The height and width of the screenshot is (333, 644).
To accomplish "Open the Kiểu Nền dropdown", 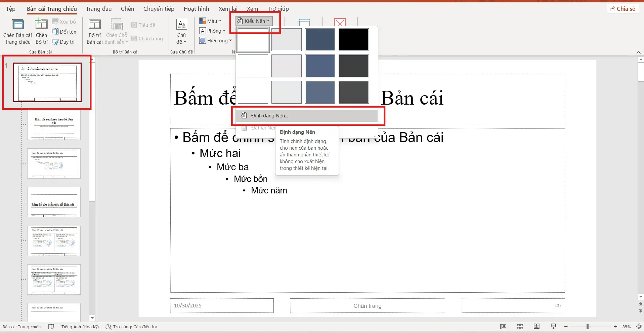I will [253, 21].
